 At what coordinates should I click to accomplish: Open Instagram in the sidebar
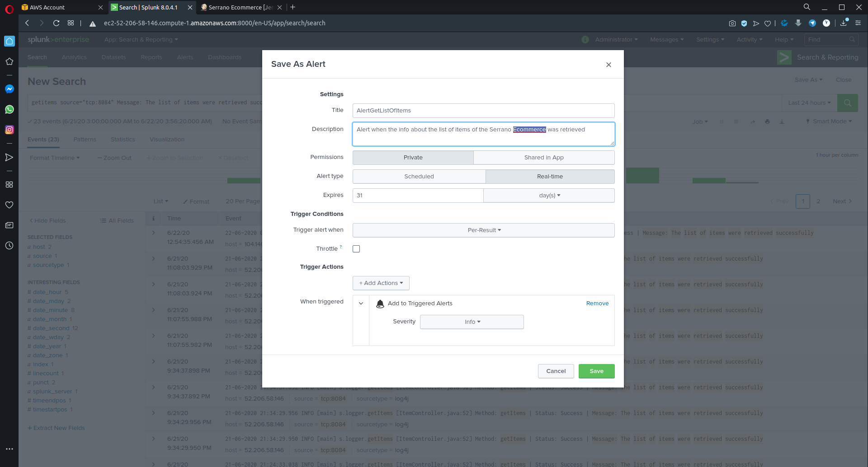[x=9, y=130]
